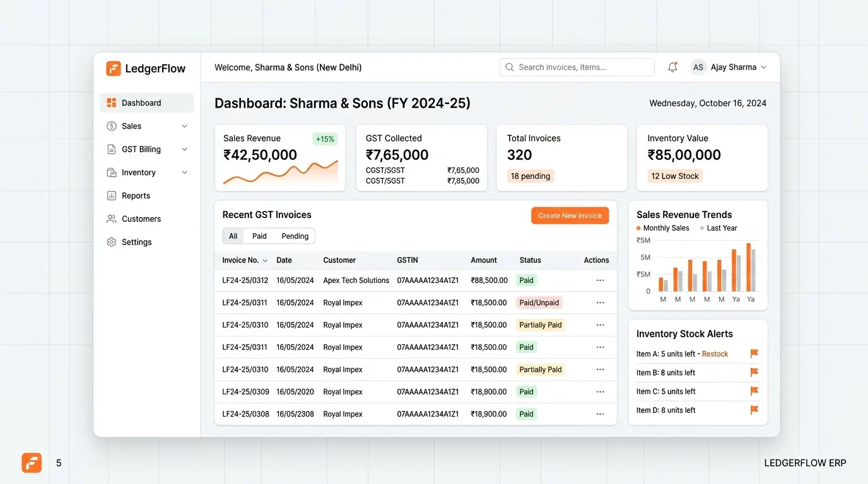This screenshot has width=868, height=484.
Task: Click the Customer column header
Action: 339,260
